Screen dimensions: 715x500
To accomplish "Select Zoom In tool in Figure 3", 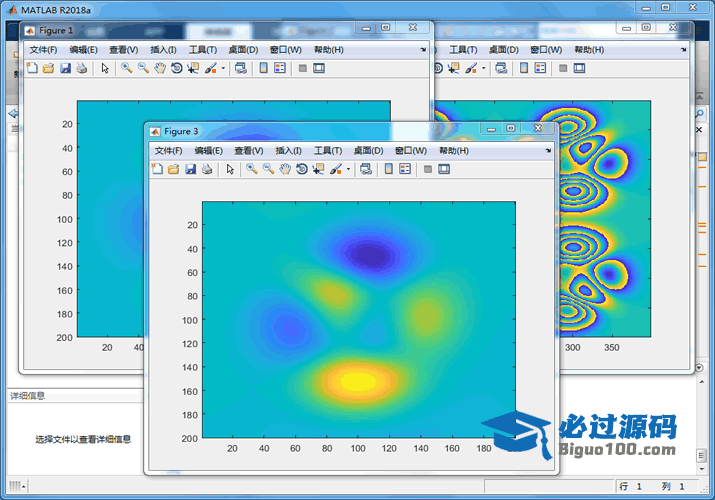I will [252, 169].
